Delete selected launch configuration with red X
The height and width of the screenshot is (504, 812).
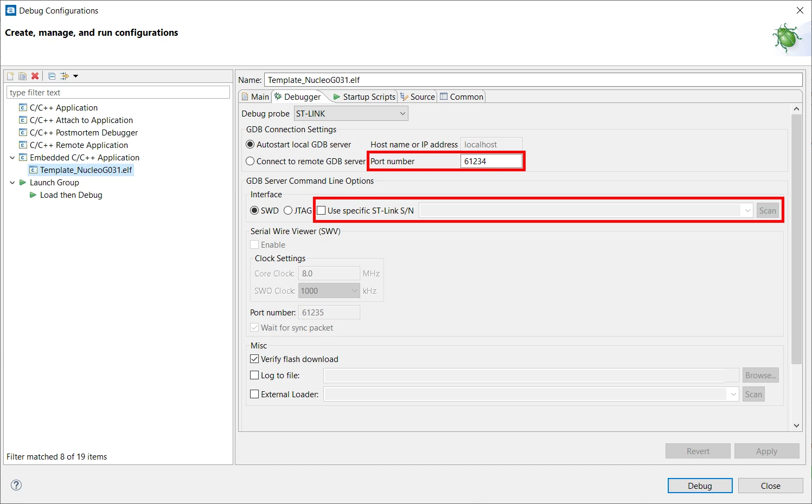coord(35,76)
